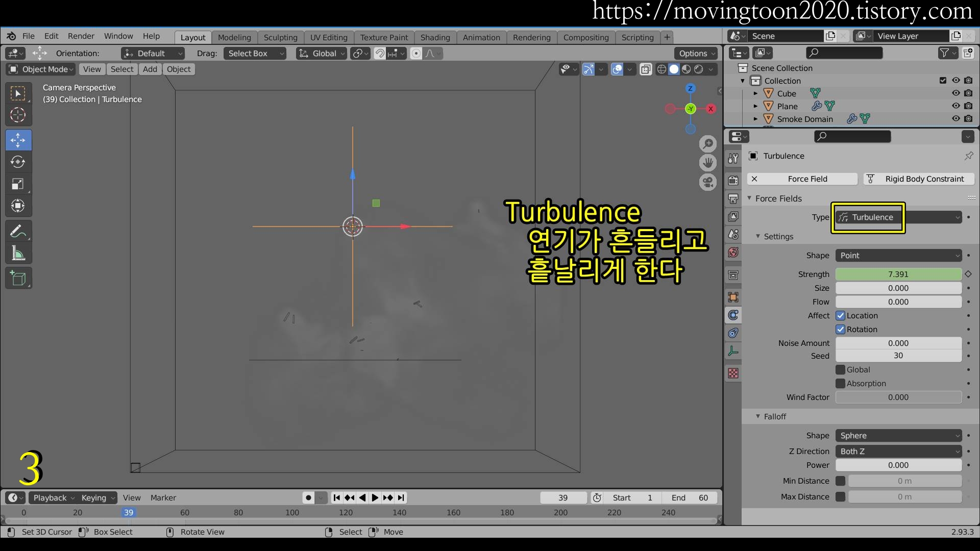
Task: Collapse the Force Fields section
Action: point(749,198)
